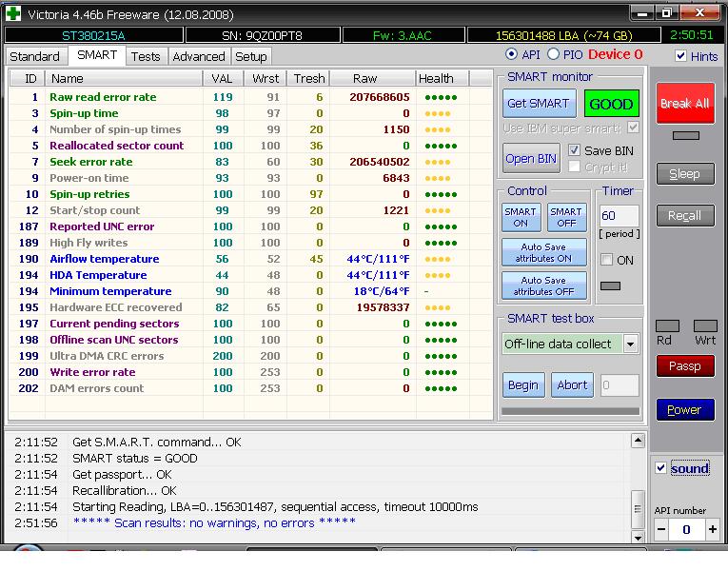The height and width of the screenshot is (571, 728).
Task: Select the Current pending sectors row
Action: [250, 324]
